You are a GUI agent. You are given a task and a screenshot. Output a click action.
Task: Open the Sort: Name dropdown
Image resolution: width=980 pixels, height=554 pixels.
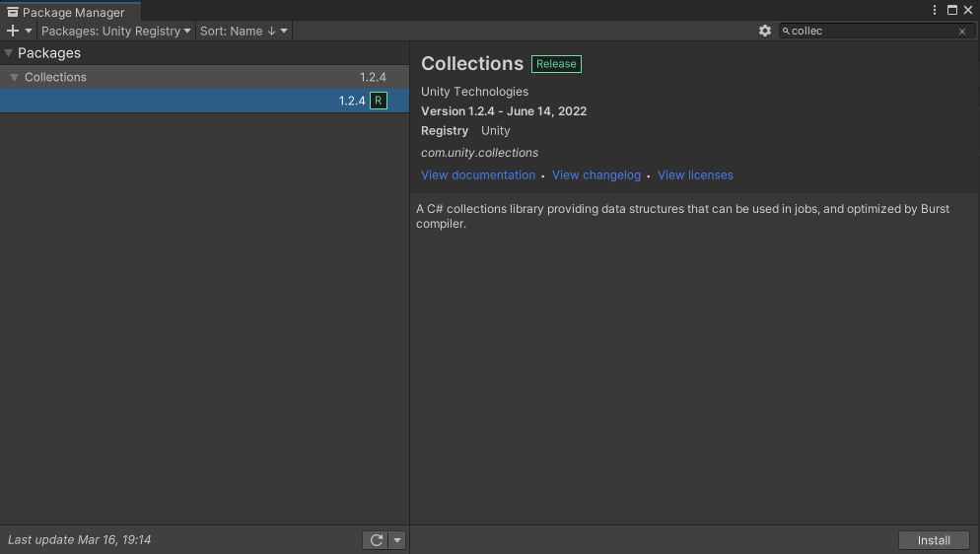244,31
